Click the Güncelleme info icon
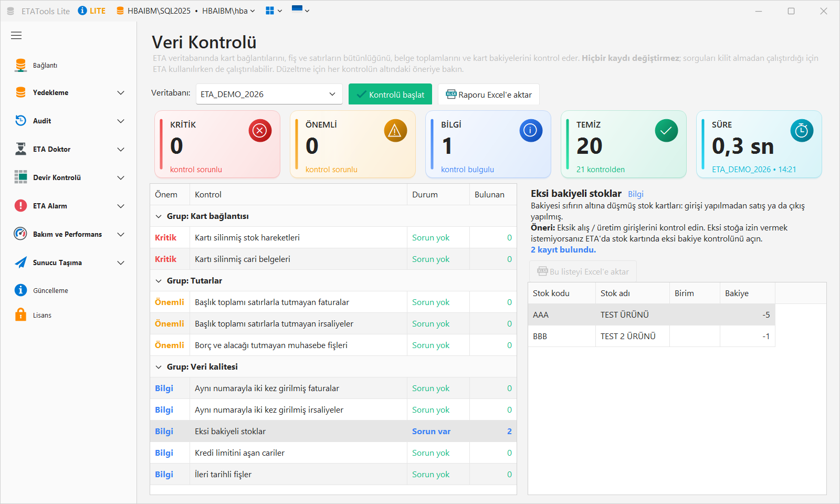Image resolution: width=840 pixels, height=504 pixels. [x=20, y=290]
